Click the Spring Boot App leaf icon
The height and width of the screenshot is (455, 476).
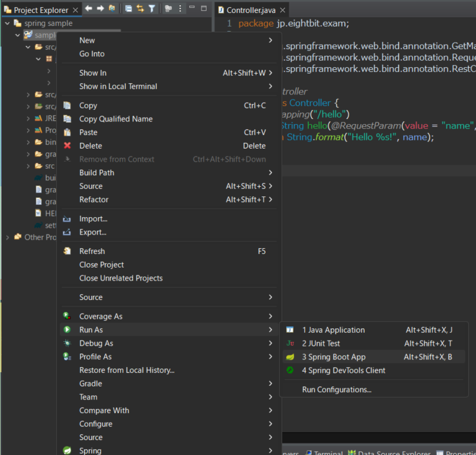tap(290, 357)
